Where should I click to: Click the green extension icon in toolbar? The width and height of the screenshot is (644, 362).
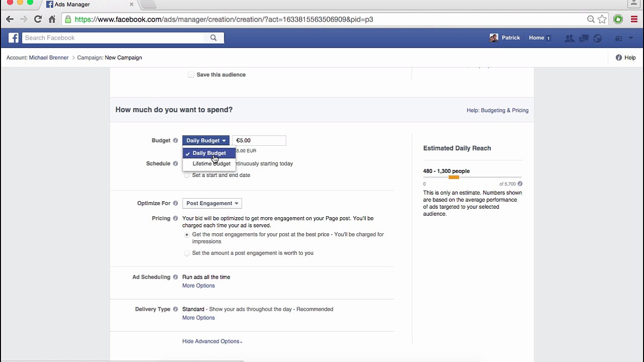point(618,19)
